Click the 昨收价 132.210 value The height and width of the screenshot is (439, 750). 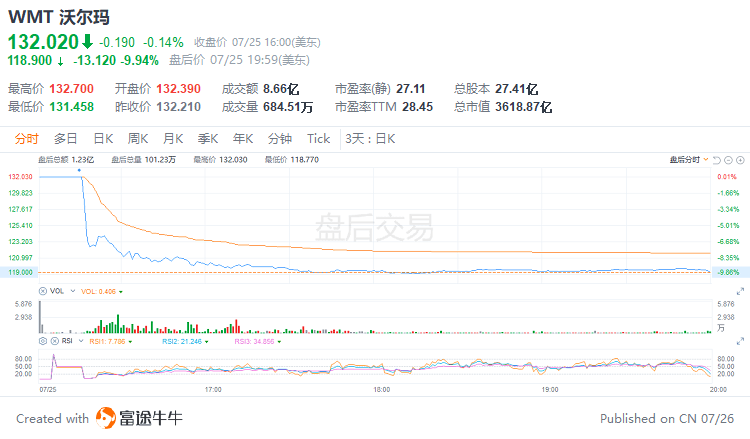coord(178,107)
